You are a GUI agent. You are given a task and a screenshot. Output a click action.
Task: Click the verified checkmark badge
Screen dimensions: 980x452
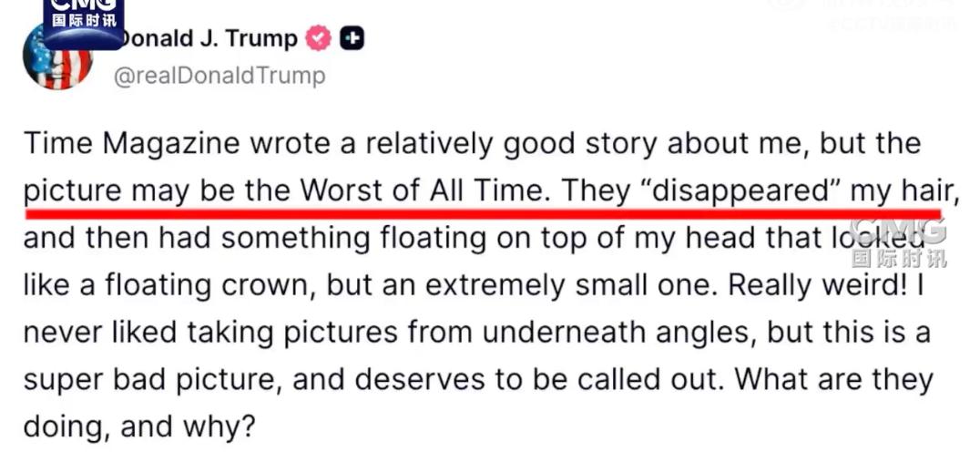318,39
